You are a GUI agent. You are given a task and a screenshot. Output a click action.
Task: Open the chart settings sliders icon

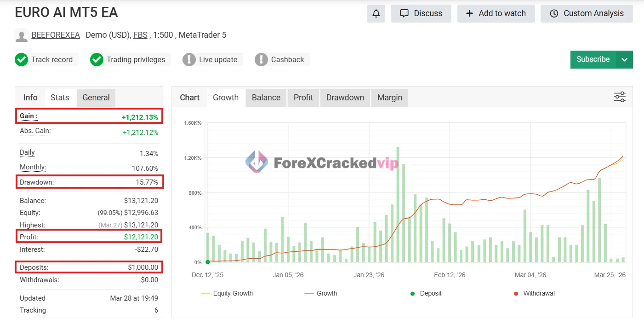click(620, 97)
